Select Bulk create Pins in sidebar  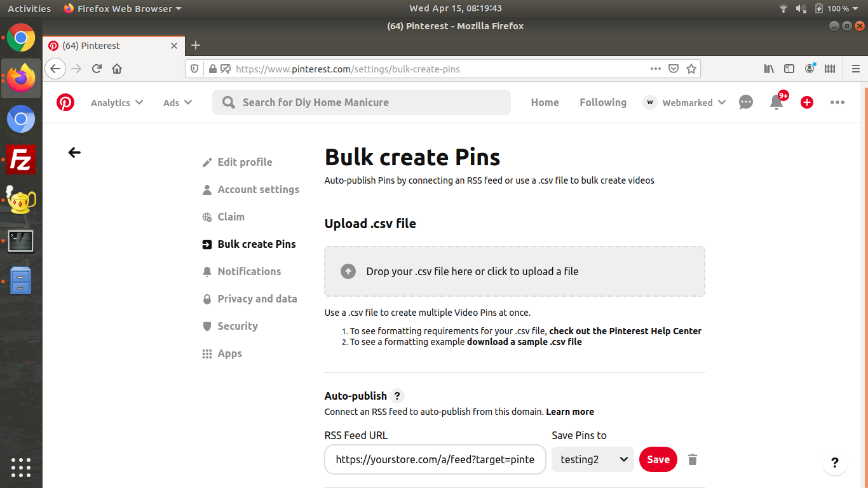point(256,244)
